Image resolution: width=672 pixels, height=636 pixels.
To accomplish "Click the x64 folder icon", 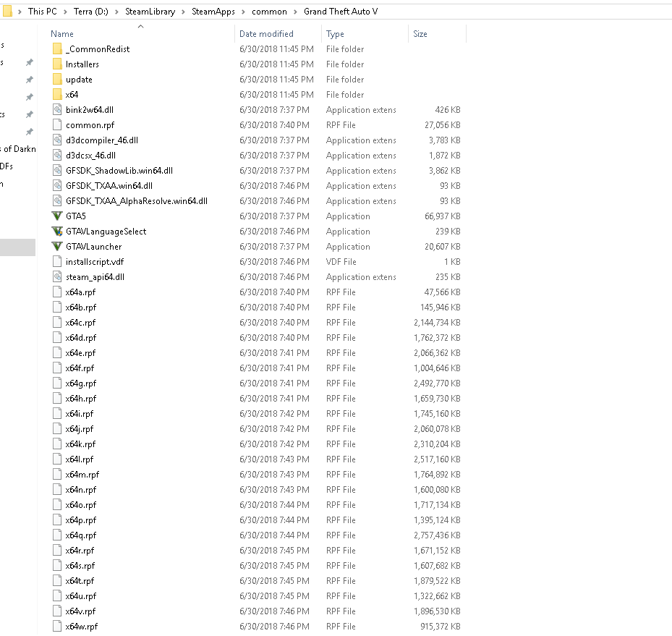I will pos(57,95).
